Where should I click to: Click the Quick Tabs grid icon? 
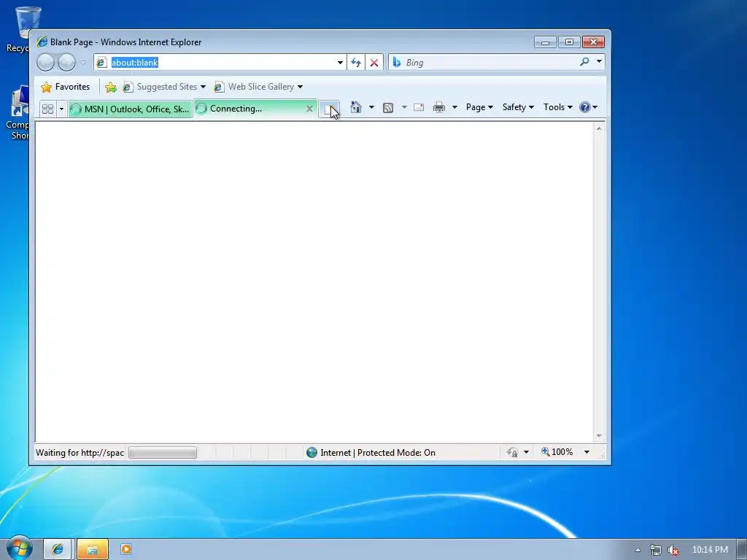47,109
